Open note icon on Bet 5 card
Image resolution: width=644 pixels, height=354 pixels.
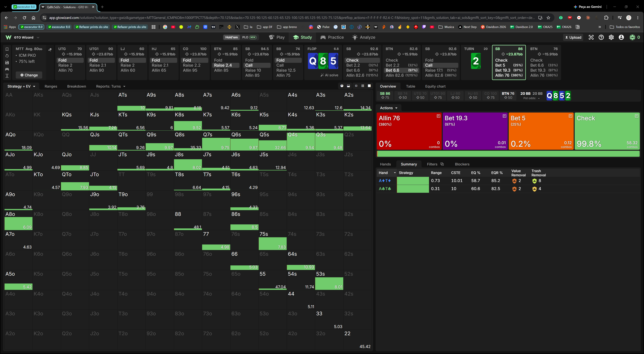pos(570,116)
